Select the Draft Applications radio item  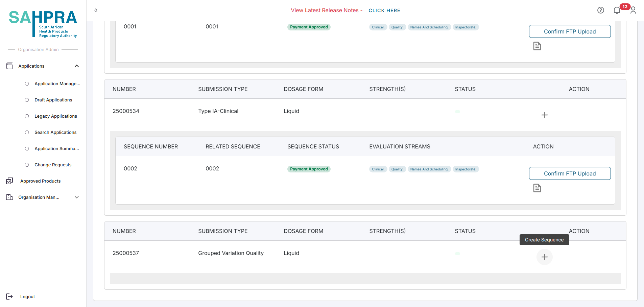coord(27,100)
